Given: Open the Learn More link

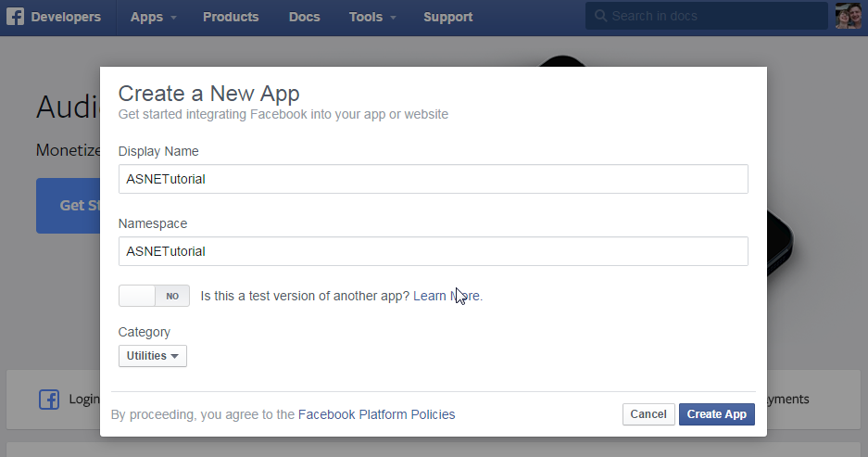Looking at the screenshot, I should 447,296.
